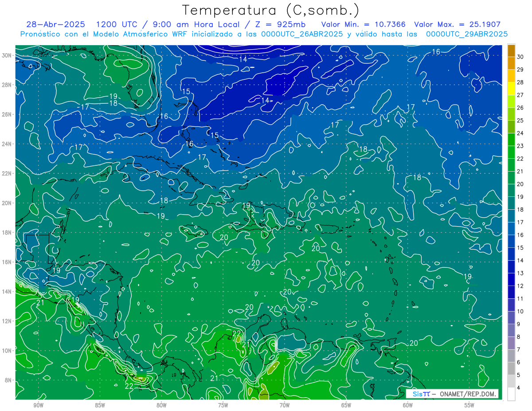Click the '55W' longitude label
Screen dimensions: 532x411
point(469,405)
